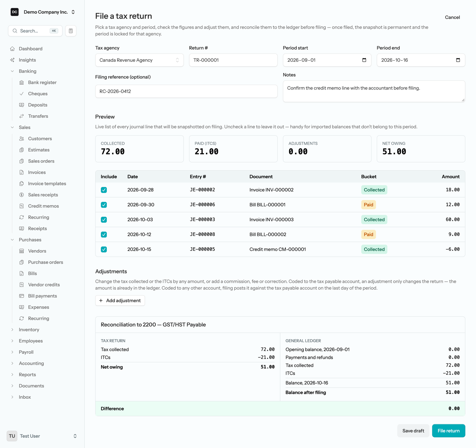Image resolution: width=476 pixels, height=448 pixels.
Task: Click the Expenses icon in sidebar
Action: pyautogui.click(x=21, y=307)
